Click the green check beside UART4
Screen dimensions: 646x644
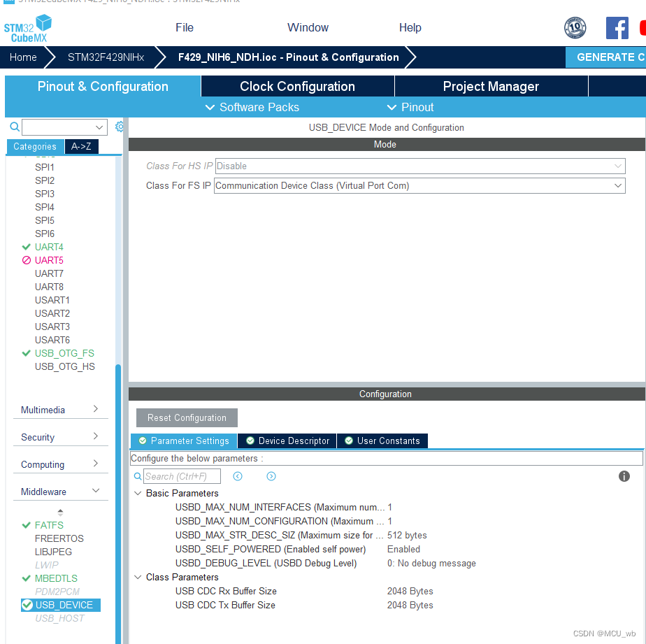(27, 247)
